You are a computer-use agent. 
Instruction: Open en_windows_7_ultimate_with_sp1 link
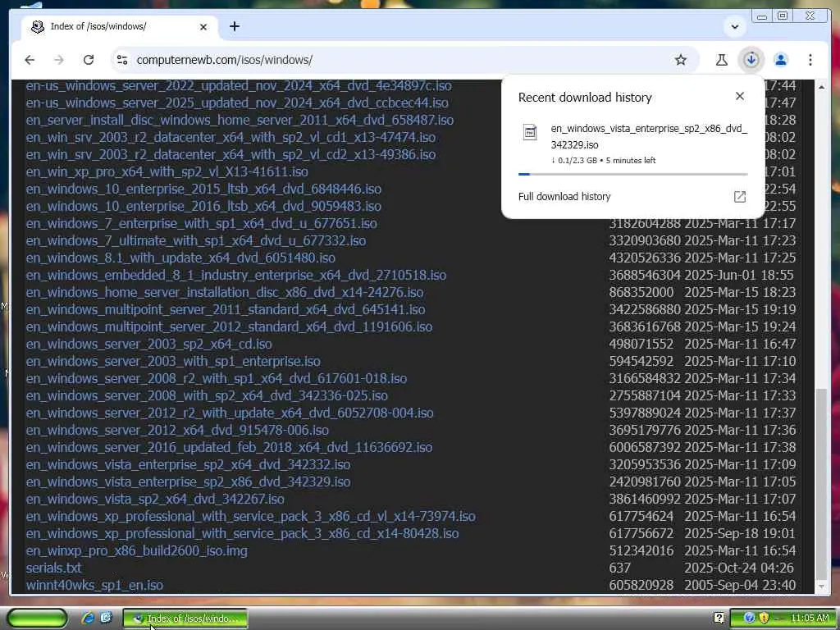196,240
